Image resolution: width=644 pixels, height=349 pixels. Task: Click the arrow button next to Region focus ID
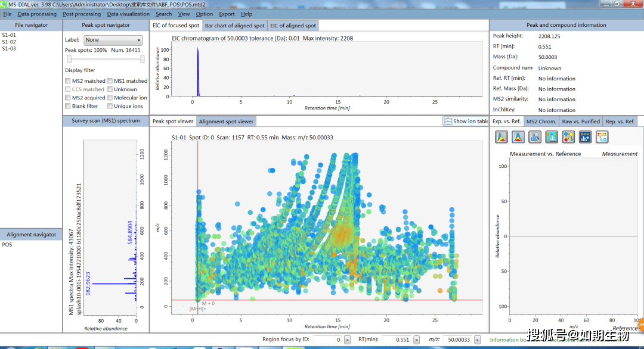(346, 339)
